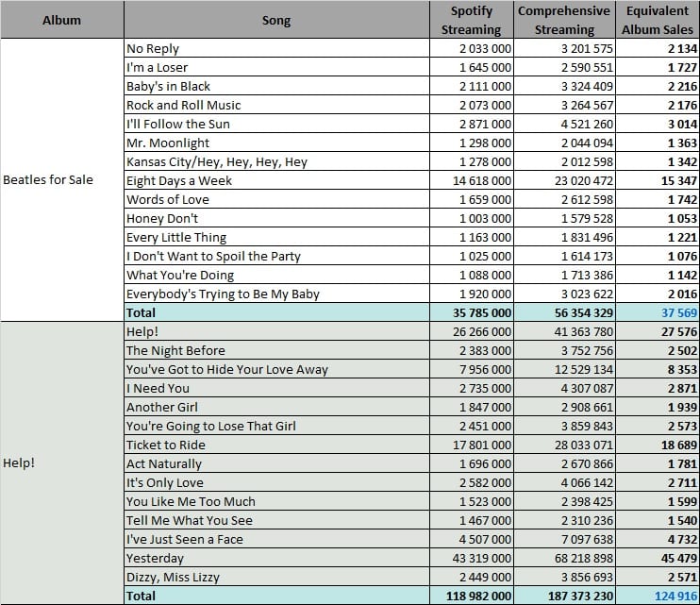Click the I Need You song cell
Viewport: 700px width, 605px height.
276,388
